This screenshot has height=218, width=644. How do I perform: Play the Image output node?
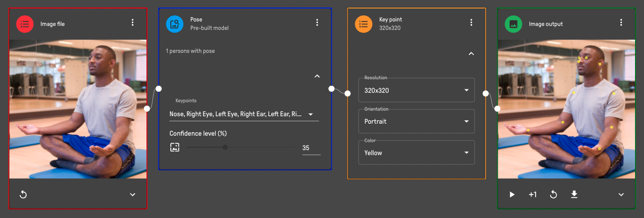click(x=512, y=195)
